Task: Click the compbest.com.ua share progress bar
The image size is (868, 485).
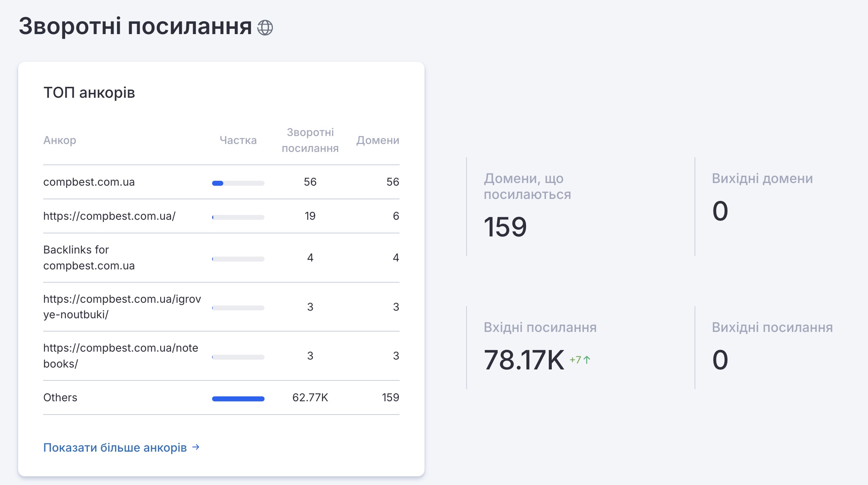Action: (238, 183)
